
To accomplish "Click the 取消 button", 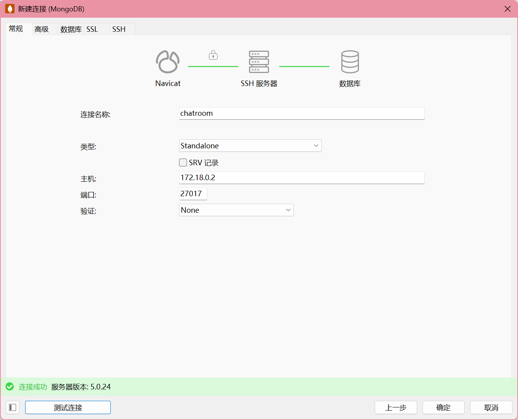I will (x=491, y=407).
